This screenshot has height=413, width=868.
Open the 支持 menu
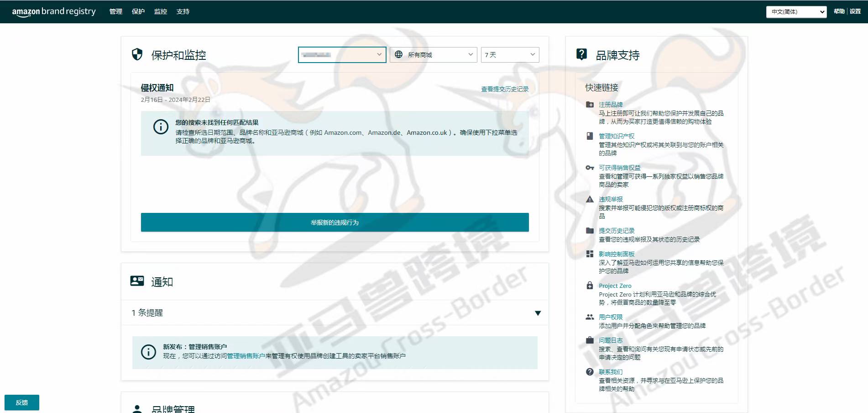click(x=183, y=11)
